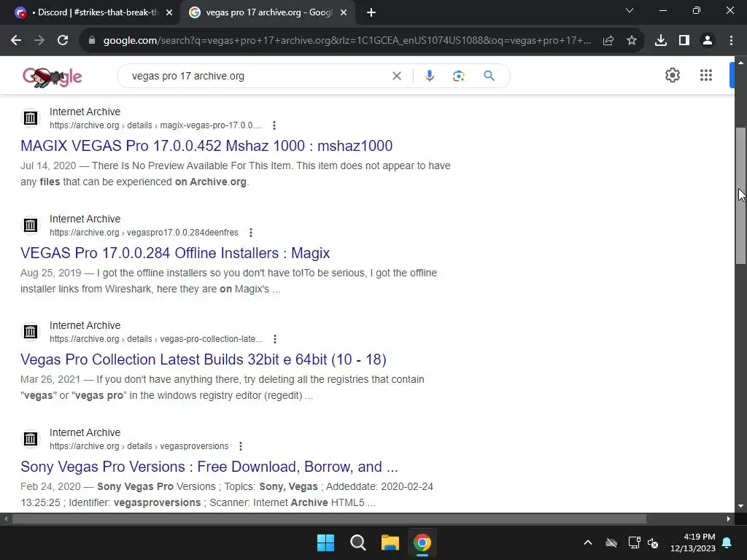Open options for the vegas-pro-collection-late result
Screen dimensions: 747x560
point(275,339)
